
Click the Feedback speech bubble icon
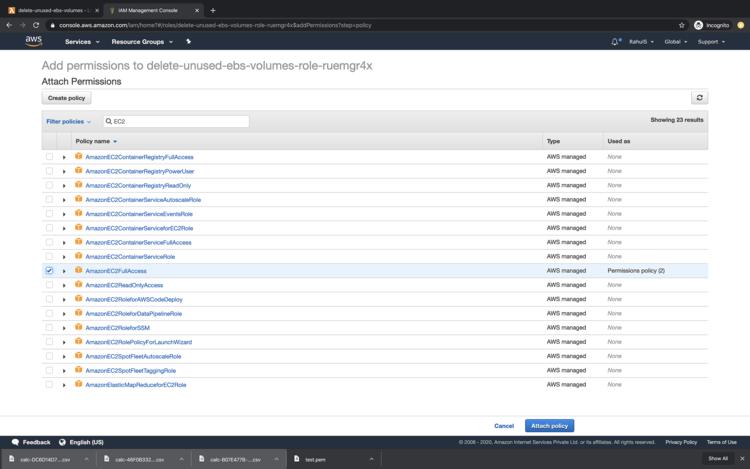[15, 441]
